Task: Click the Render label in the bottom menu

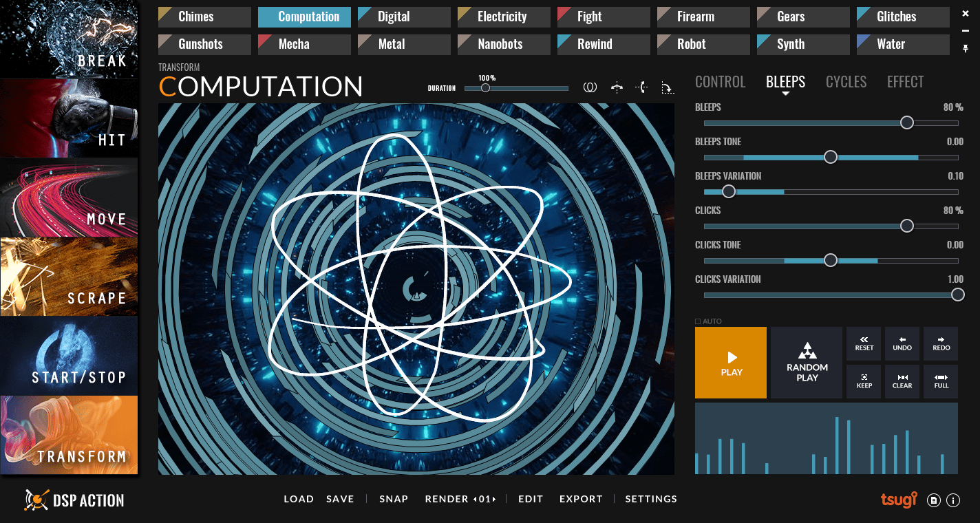Action: pyautogui.click(x=447, y=499)
